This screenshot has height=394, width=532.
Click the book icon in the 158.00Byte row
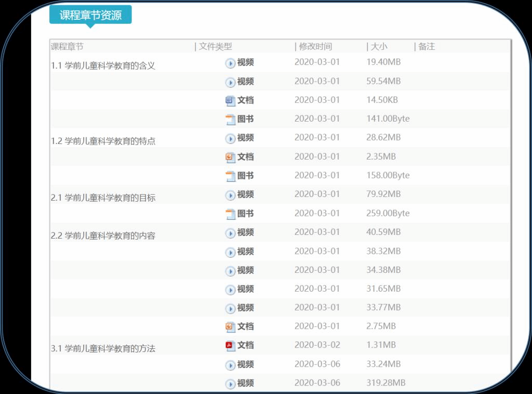(230, 176)
